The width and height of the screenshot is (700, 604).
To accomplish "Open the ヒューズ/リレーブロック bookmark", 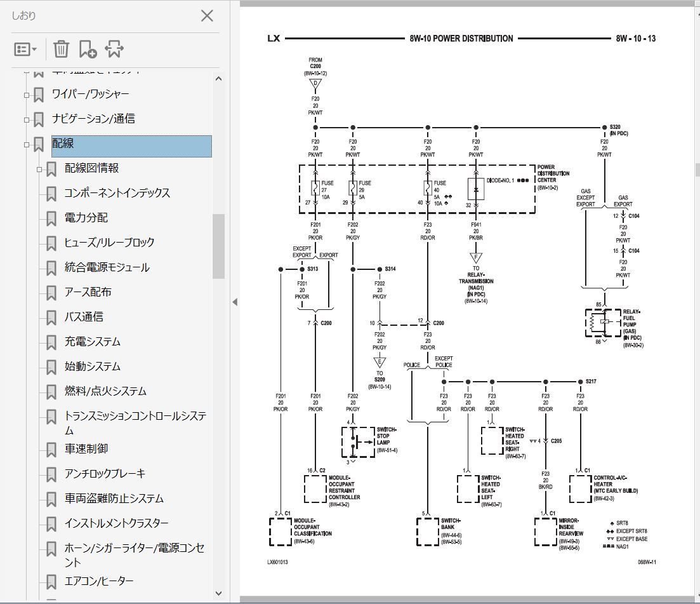I will pyautogui.click(x=109, y=243).
